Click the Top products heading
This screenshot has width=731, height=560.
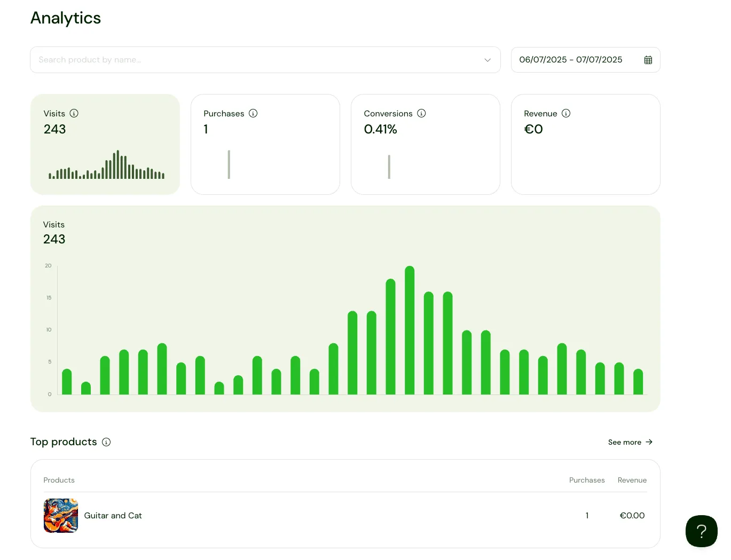(64, 442)
